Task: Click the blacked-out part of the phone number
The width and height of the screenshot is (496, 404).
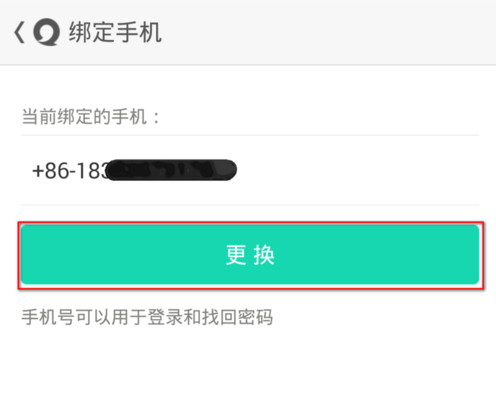Action: 172,170
